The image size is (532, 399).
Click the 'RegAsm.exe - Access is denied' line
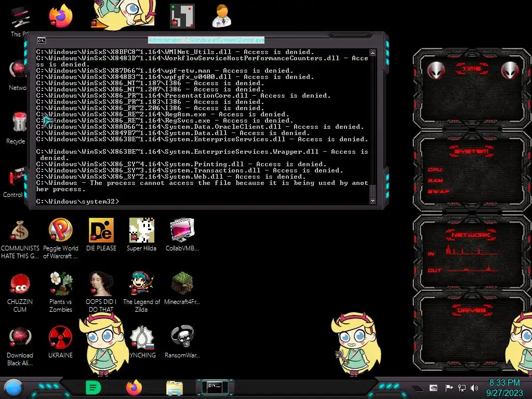click(163, 114)
